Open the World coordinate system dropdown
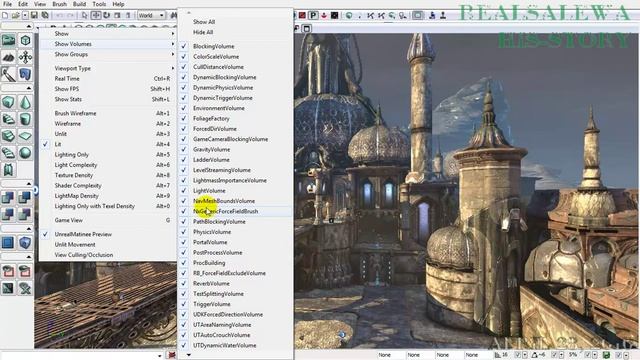This screenshot has height=360, width=640. 151,16
